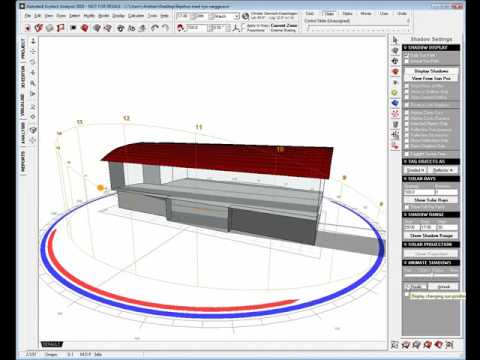The height and width of the screenshot is (360, 480).
Task: Open the Edit menu
Action: 38,16
